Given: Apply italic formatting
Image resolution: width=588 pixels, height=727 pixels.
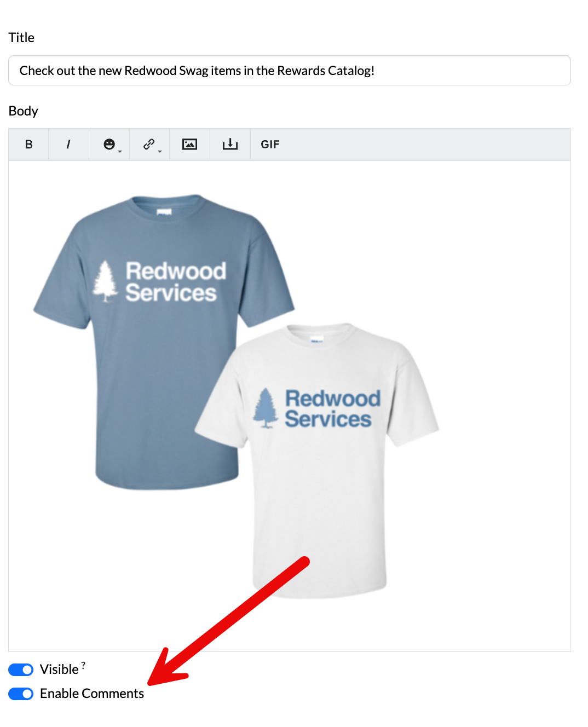Looking at the screenshot, I should click(68, 144).
